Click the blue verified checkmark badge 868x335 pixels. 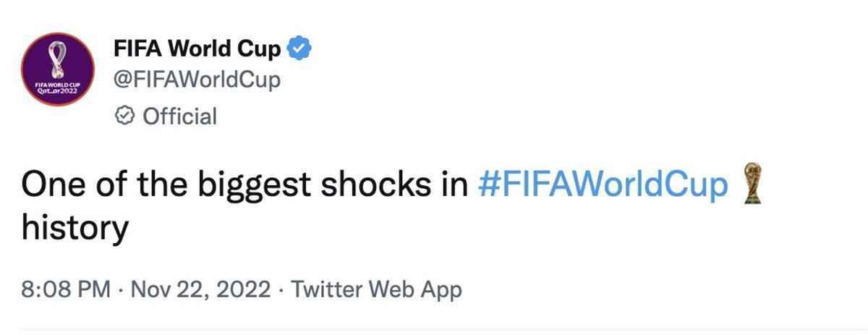(299, 49)
